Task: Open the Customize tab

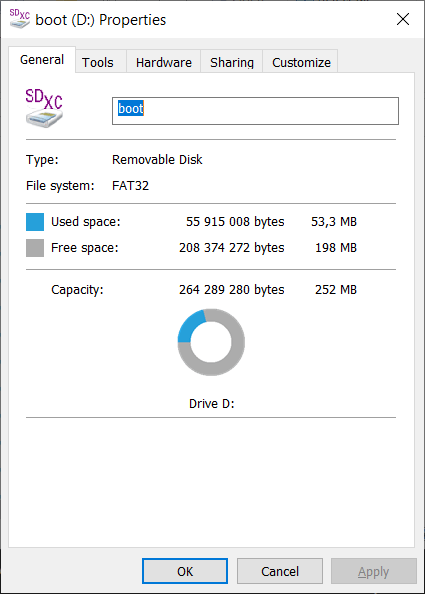Action: pos(301,62)
